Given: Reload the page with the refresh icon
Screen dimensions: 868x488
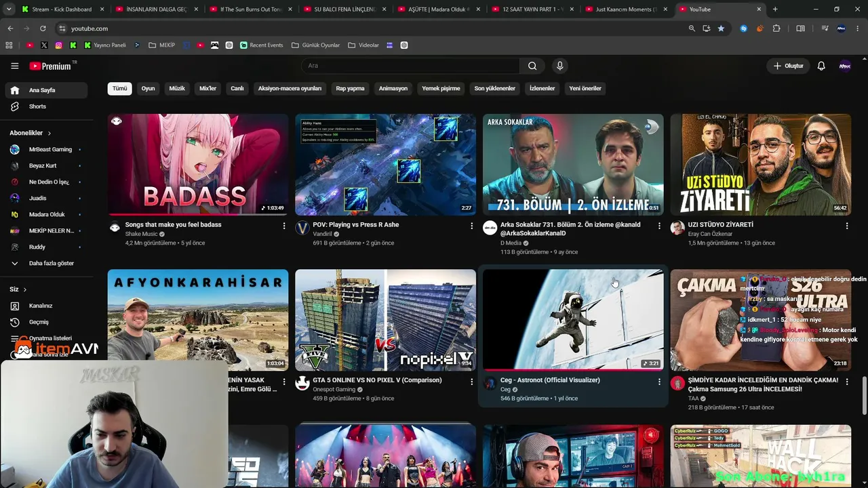Looking at the screenshot, I should click(x=43, y=28).
